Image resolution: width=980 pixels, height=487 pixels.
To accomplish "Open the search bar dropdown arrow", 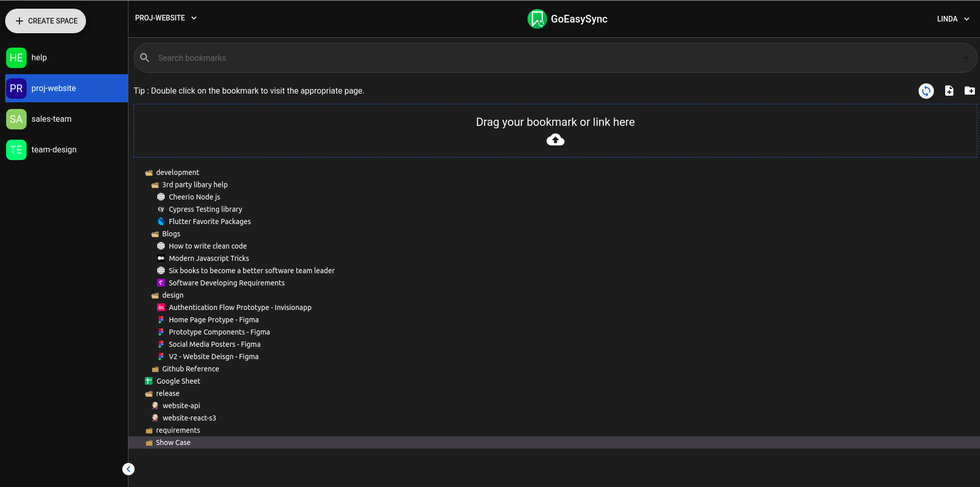I will [965, 58].
